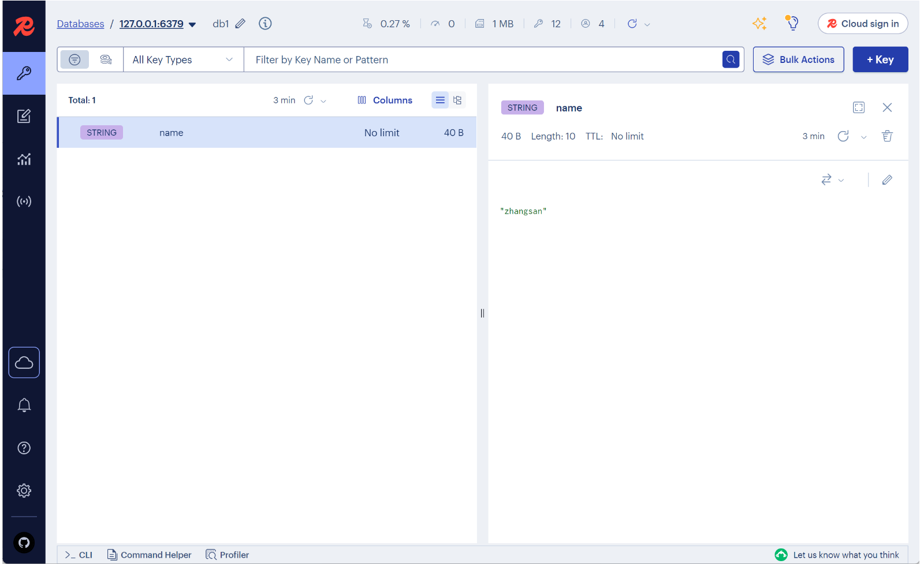This screenshot has height=564, width=924.
Task: Click the total keys 12 indicator
Action: pyautogui.click(x=547, y=24)
